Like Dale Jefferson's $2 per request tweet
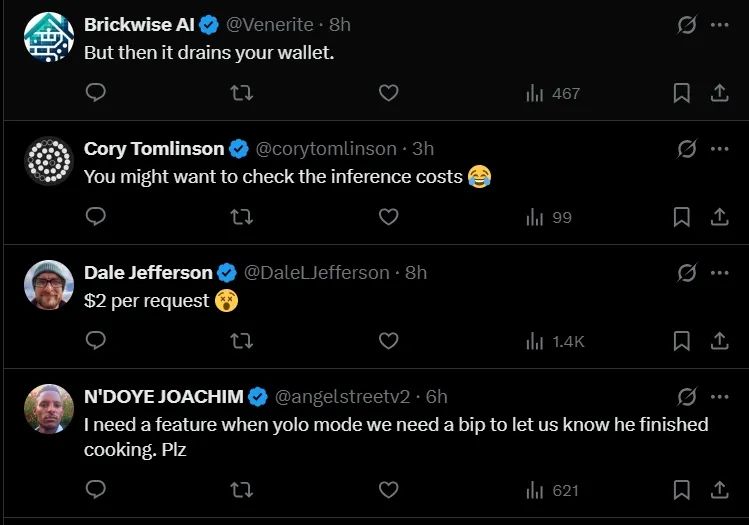 388,341
